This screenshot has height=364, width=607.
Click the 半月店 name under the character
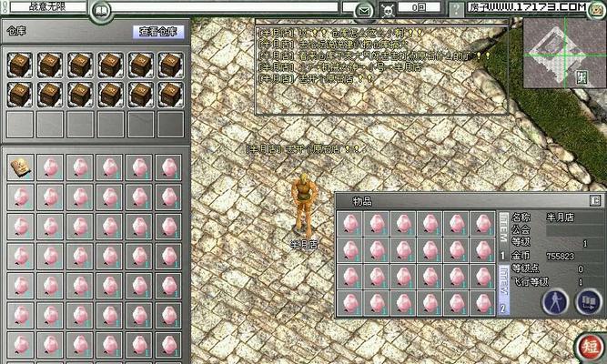[304, 245]
